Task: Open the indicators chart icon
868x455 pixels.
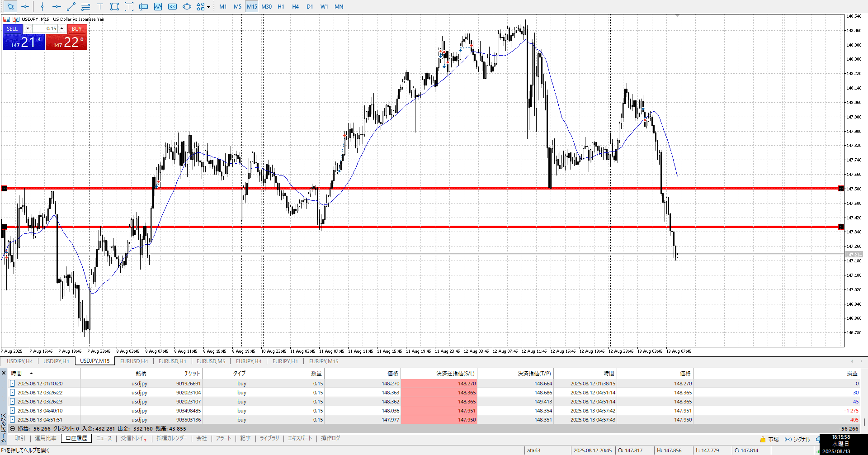Action: [158, 7]
